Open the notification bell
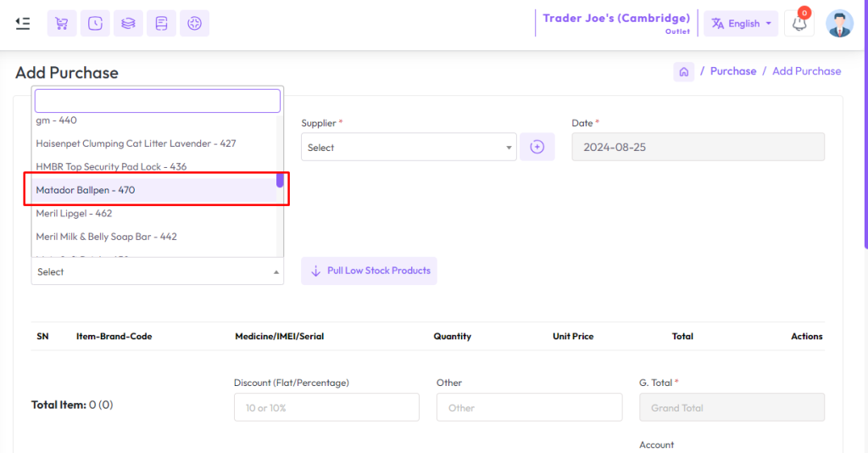868x453 pixels. pos(799,23)
